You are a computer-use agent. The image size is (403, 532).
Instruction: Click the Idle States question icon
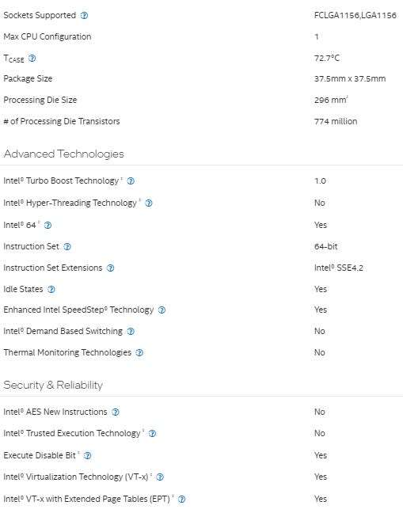pos(51,290)
